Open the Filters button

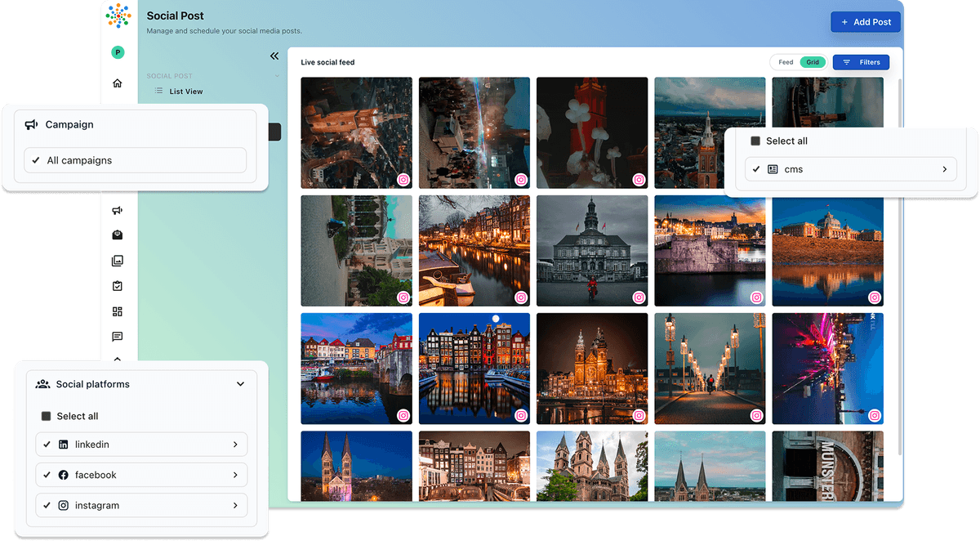[x=861, y=62]
